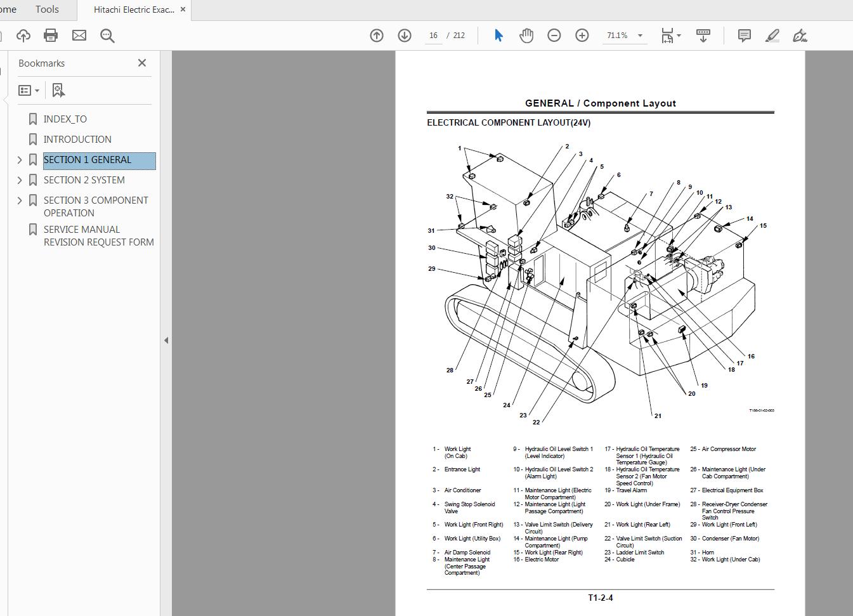Expand the SECTION 1 GENERAL bookmark
This screenshot has width=853, height=616.
(20, 159)
